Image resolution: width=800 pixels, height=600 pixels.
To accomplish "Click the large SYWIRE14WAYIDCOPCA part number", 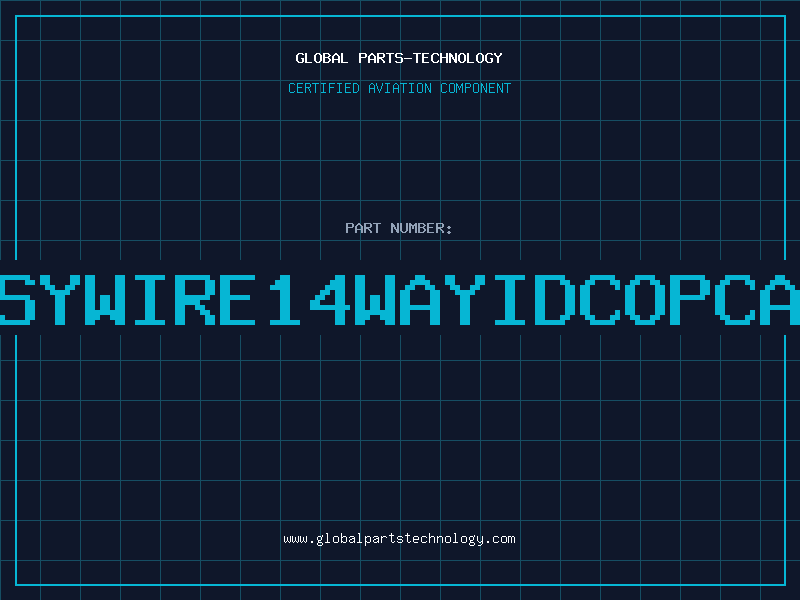I will point(400,299).
